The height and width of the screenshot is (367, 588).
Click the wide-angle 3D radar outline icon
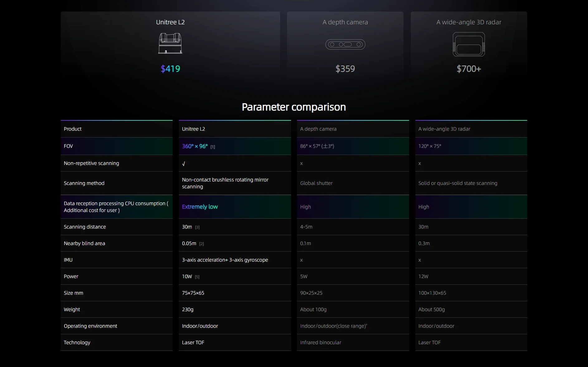pyautogui.click(x=469, y=44)
